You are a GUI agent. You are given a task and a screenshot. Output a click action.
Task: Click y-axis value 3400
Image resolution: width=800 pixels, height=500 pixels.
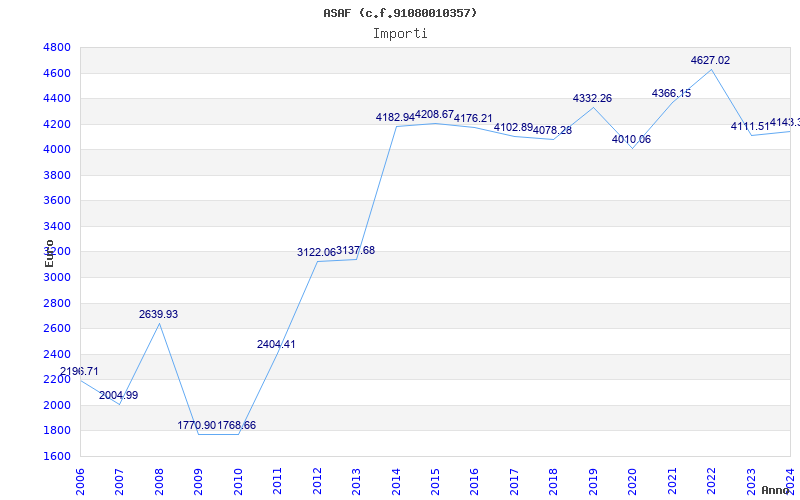click(57, 227)
